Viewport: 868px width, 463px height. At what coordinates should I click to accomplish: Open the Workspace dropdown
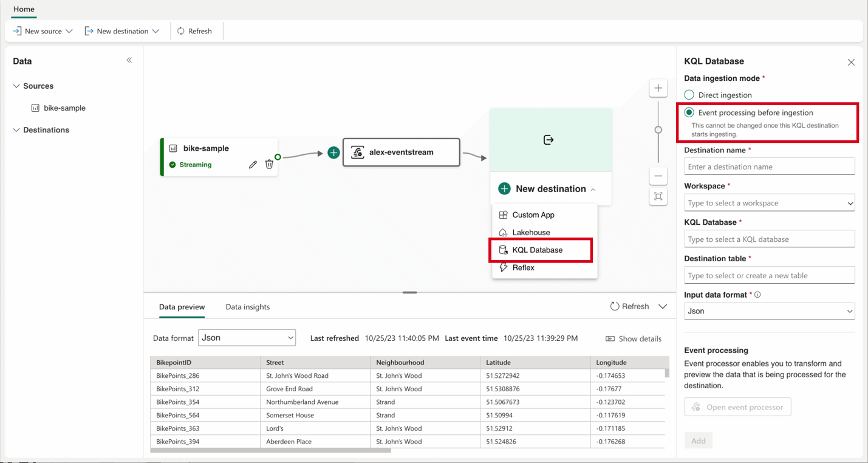pyautogui.click(x=770, y=203)
